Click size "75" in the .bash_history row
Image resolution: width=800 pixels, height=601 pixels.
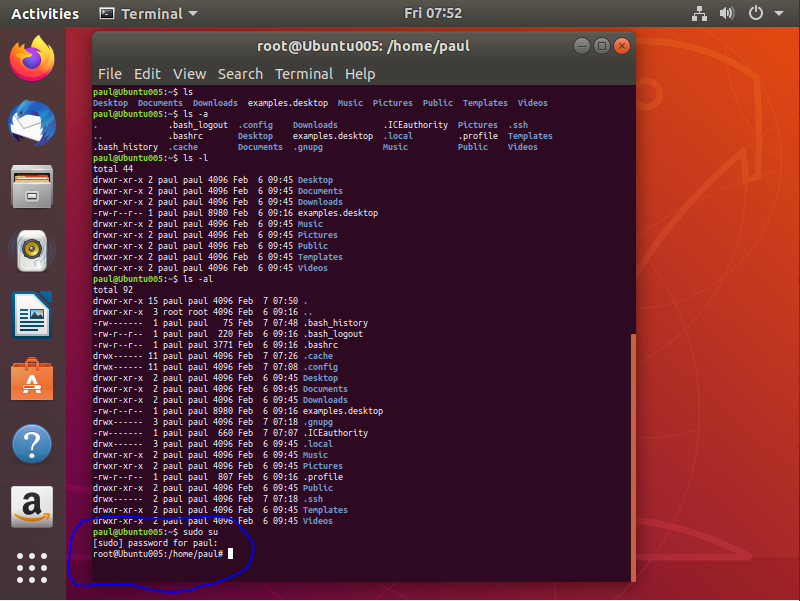[228, 323]
